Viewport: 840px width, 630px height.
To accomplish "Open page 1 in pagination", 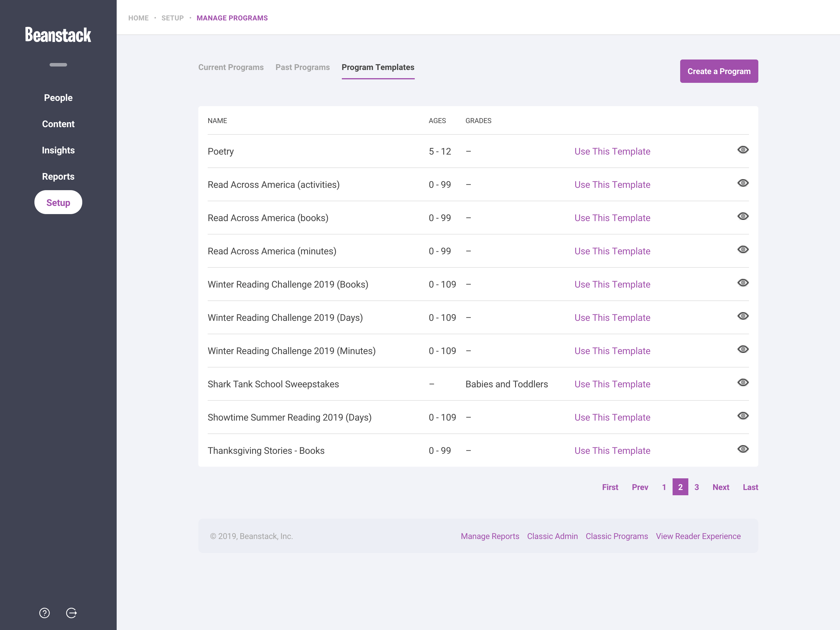I will [664, 487].
